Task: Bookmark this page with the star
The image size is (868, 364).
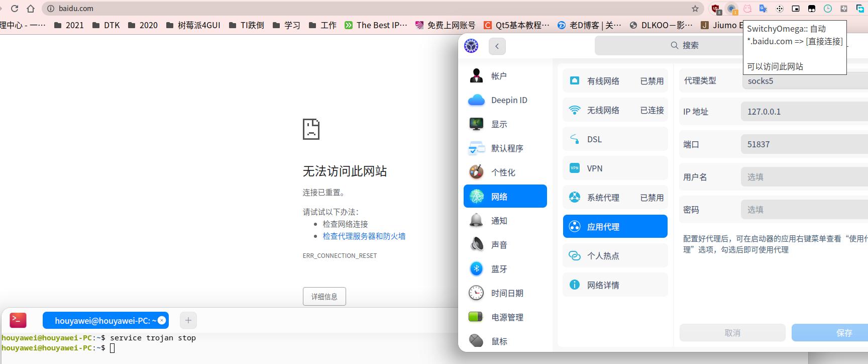Action: (x=695, y=9)
